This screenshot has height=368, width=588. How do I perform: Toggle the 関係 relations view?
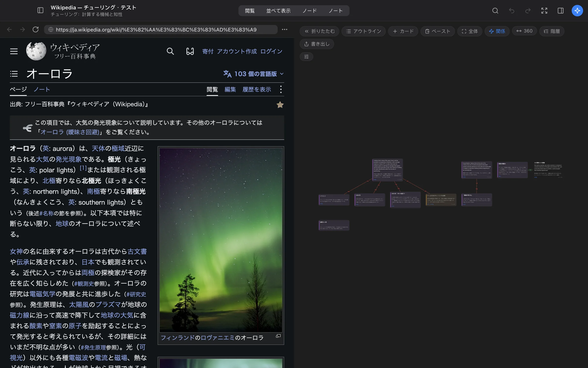pos(497,31)
